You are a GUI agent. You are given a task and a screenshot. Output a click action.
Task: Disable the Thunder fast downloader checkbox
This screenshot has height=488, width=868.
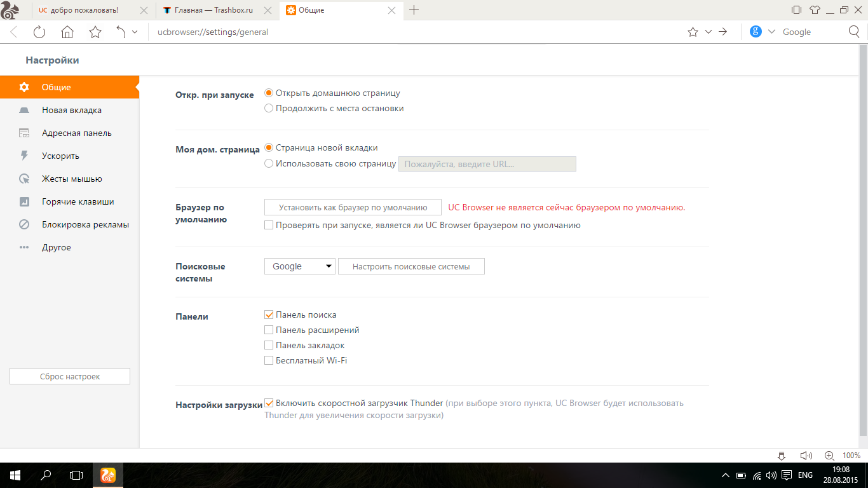[x=269, y=403]
